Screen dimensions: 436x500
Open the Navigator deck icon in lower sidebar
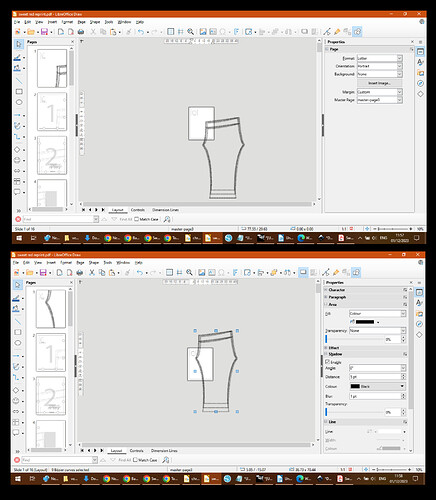click(419, 324)
